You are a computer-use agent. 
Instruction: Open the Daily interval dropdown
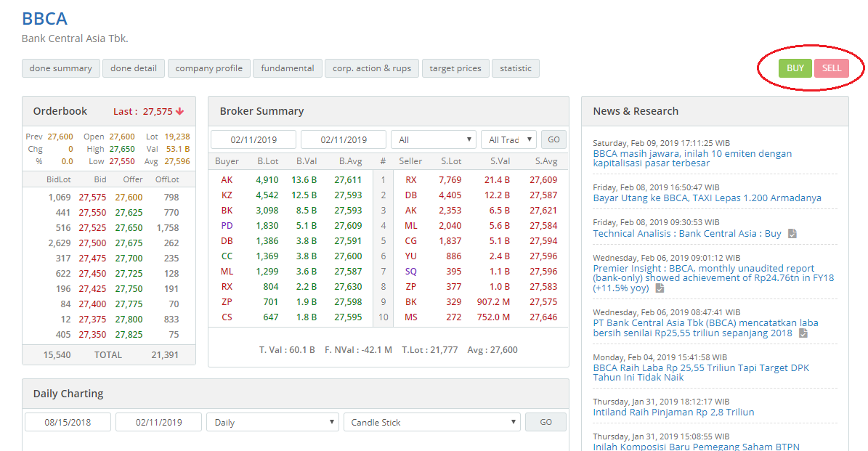272,422
